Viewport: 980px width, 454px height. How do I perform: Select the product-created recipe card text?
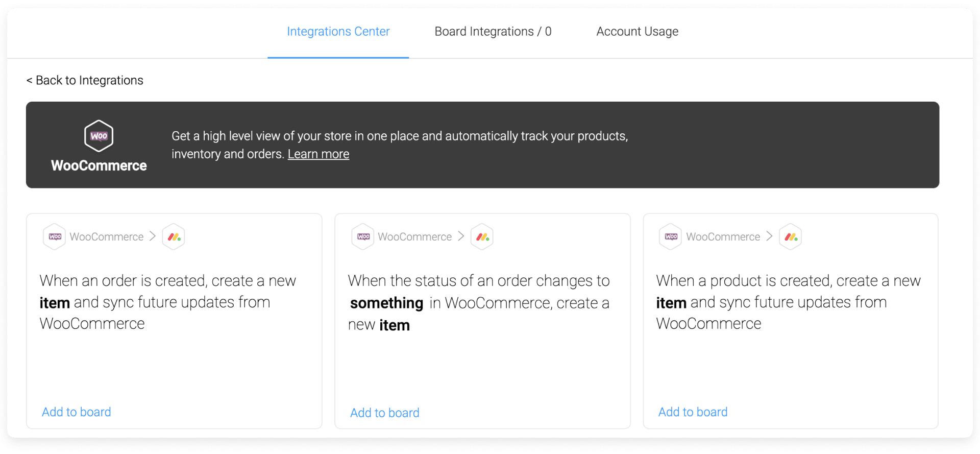(789, 302)
